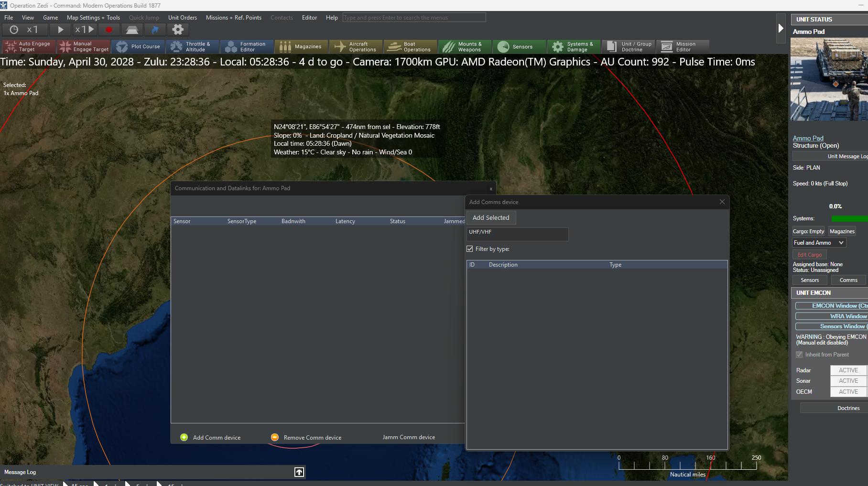This screenshot has width=868, height=486.
Task: Click the orange Remove Comm device icon
Action: 275,437
